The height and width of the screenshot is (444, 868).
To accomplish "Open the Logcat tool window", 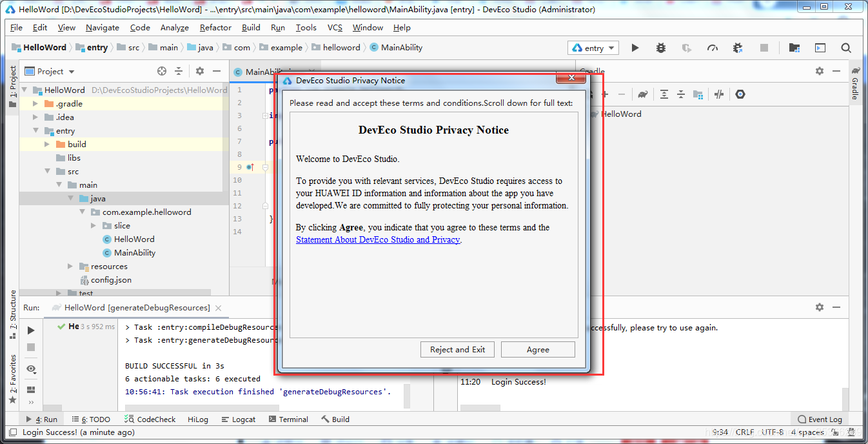I will 239,419.
